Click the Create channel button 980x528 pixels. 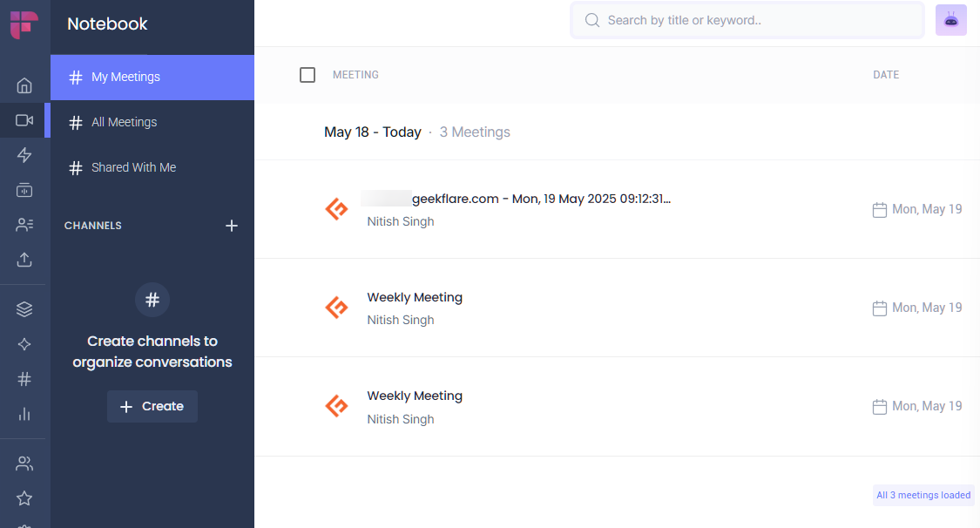152,406
